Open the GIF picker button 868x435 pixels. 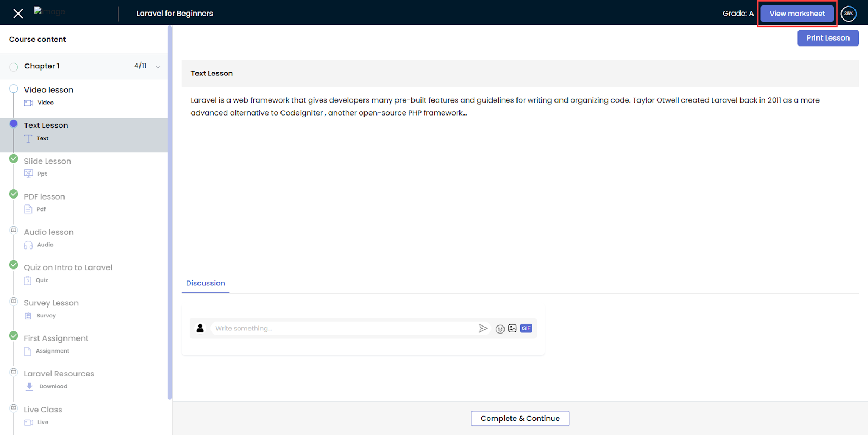[x=526, y=328]
